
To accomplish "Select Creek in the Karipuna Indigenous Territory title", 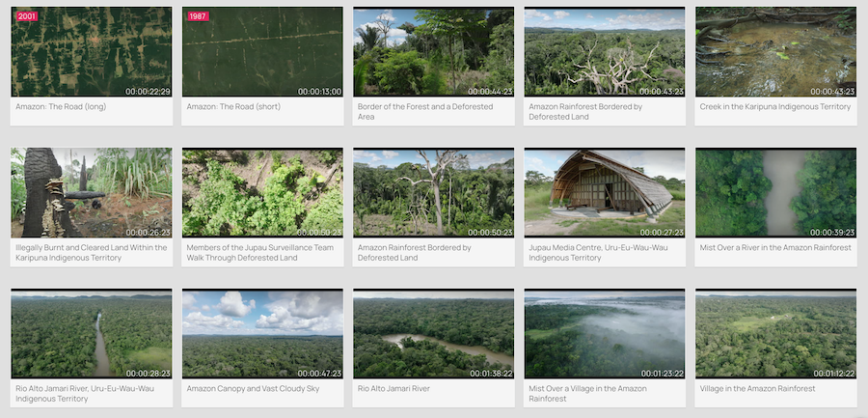I will pyautogui.click(x=775, y=106).
